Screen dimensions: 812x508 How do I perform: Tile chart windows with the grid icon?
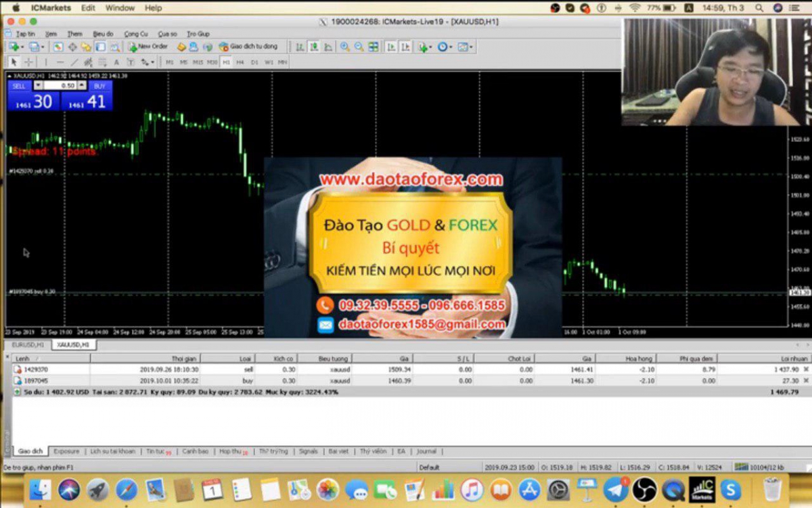(374, 47)
